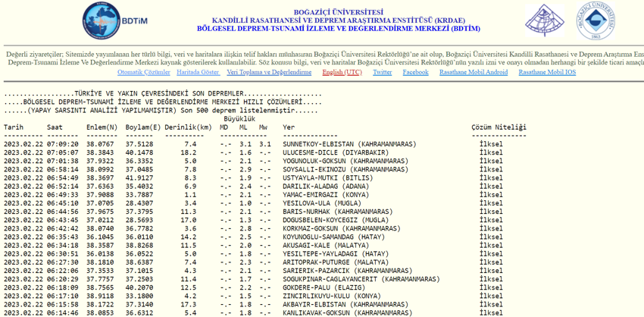Click the 07:05:07 time entry
This screenshot has width=644, height=317.
click(x=63, y=152)
